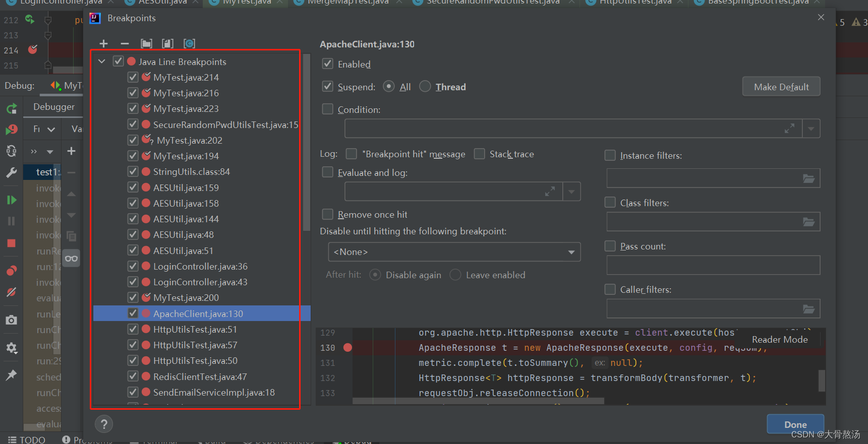Open the thread dropdown arrow beside the chevrons

click(x=50, y=152)
